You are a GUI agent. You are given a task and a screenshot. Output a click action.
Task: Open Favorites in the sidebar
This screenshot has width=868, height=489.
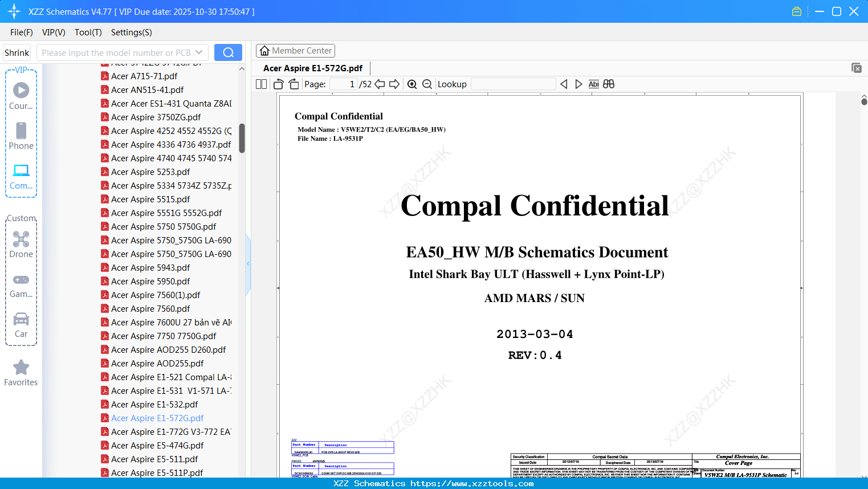click(x=21, y=373)
